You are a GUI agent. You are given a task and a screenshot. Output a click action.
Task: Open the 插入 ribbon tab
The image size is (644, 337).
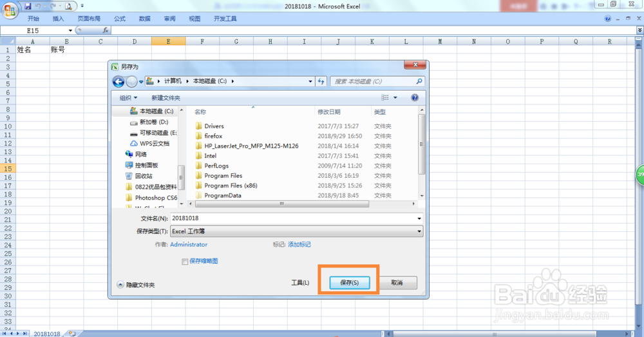coord(59,19)
